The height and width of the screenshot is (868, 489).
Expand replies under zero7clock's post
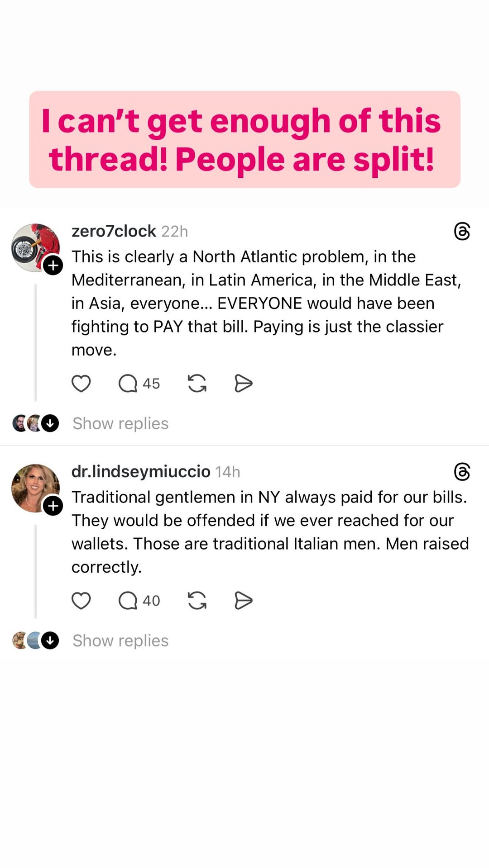point(120,423)
